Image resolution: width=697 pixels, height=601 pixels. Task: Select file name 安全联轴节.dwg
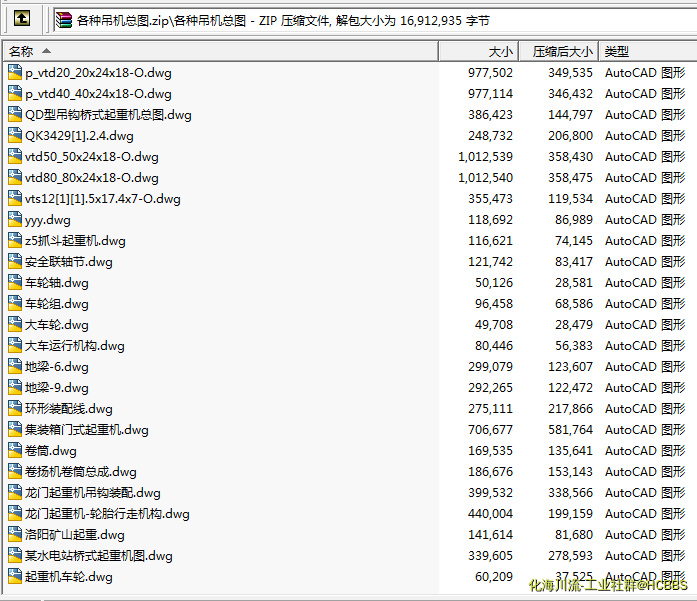[x=69, y=262]
